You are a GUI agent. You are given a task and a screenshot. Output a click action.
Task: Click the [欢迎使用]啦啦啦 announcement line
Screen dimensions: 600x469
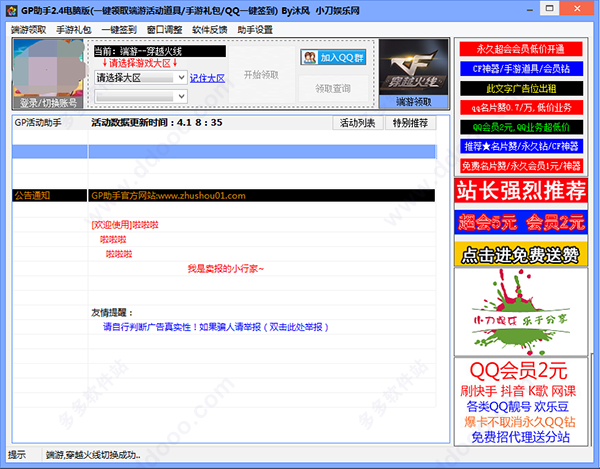[x=125, y=225]
